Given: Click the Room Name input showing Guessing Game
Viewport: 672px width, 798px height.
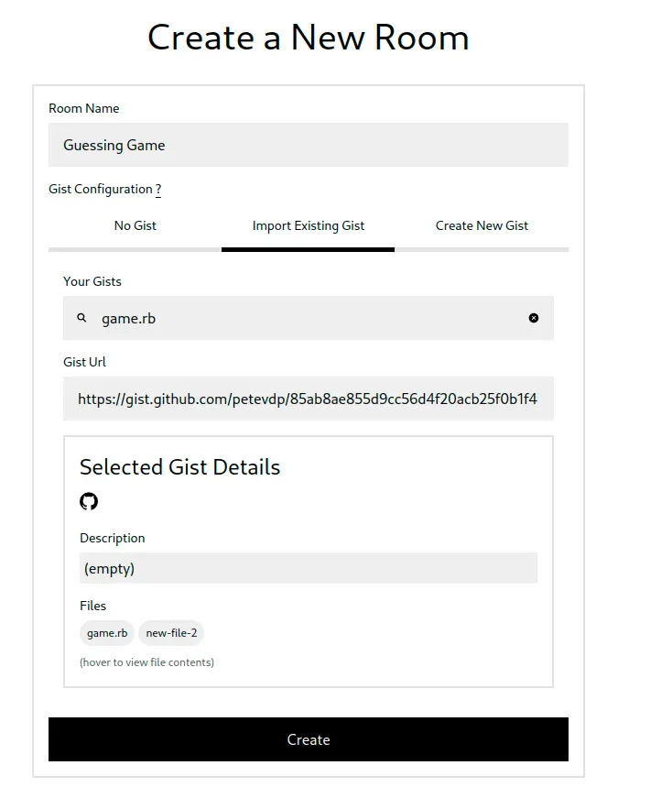Looking at the screenshot, I should point(308,145).
